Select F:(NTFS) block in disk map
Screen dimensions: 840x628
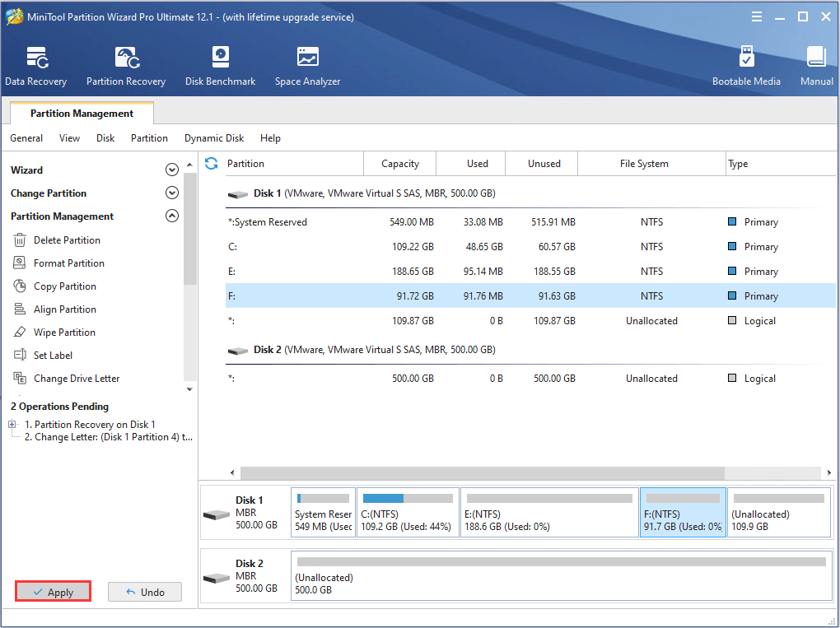(683, 512)
